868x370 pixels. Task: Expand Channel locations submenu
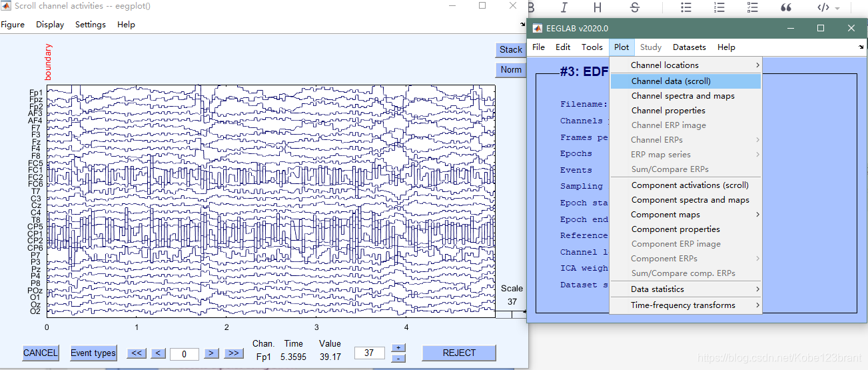(685, 65)
